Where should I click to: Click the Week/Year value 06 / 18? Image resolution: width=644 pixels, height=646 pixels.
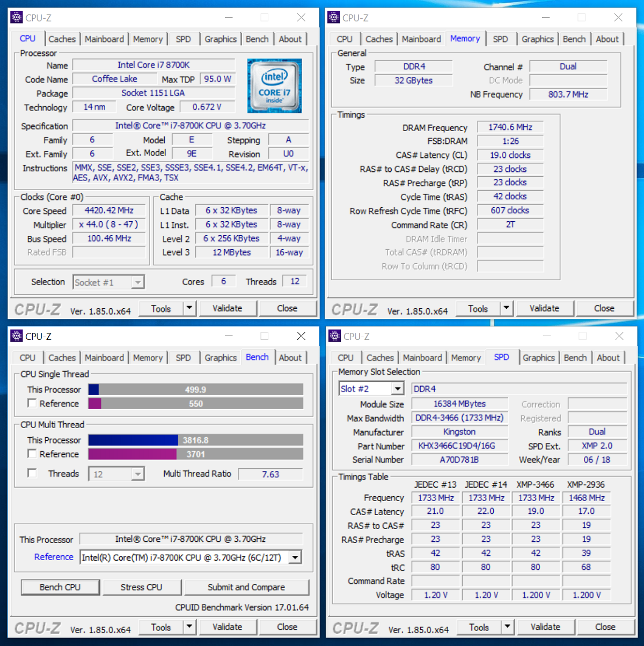[597, 460]
